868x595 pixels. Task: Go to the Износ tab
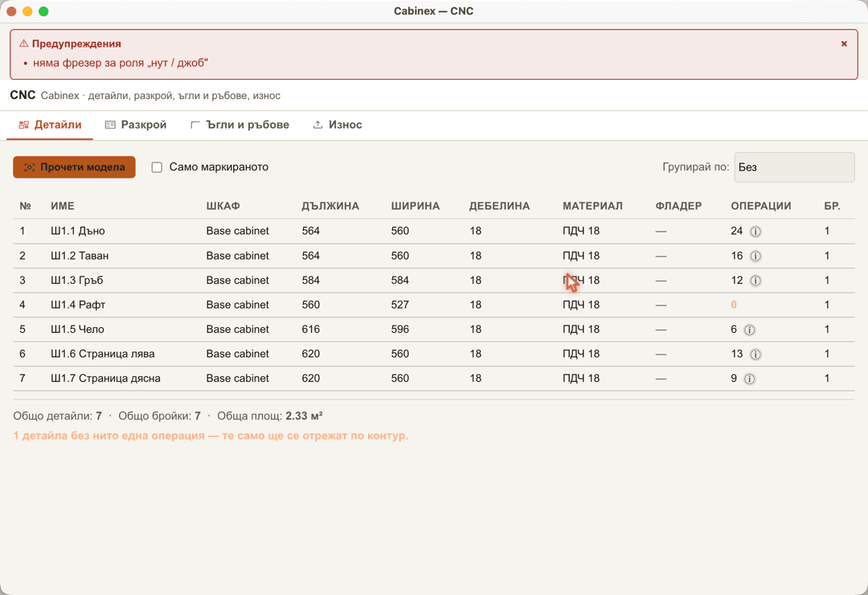click(337, 125)
